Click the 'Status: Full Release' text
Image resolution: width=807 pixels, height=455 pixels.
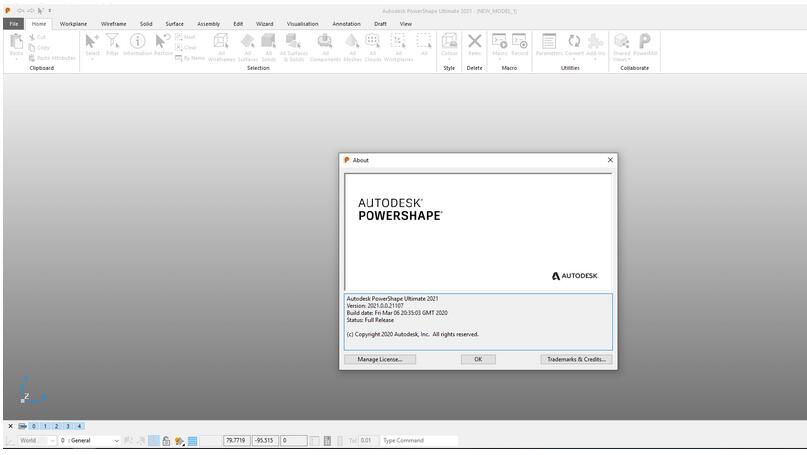tap(370, 320)
